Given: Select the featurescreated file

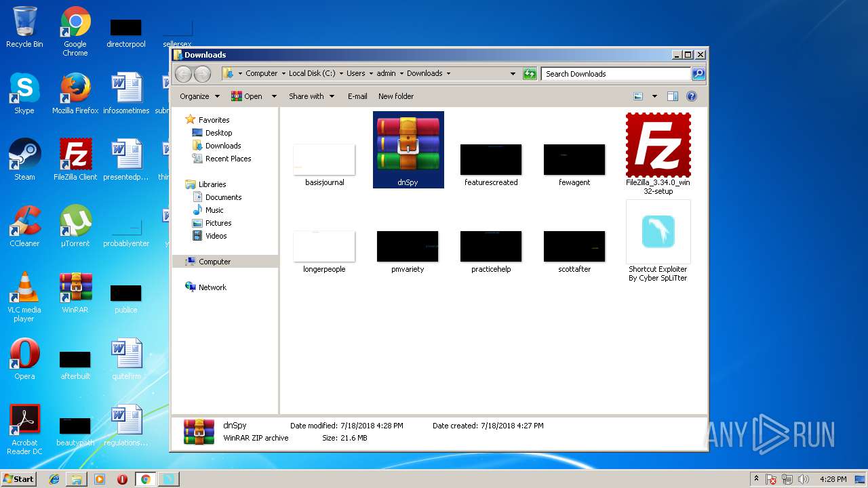Looking at the screenshot, I should pyautogui.click(x=491, y=165).
